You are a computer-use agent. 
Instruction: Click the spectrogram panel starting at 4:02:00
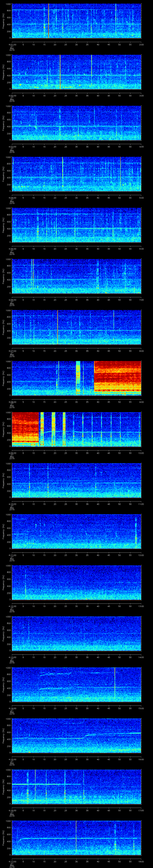pyautogui.click(x=77, y=72)
